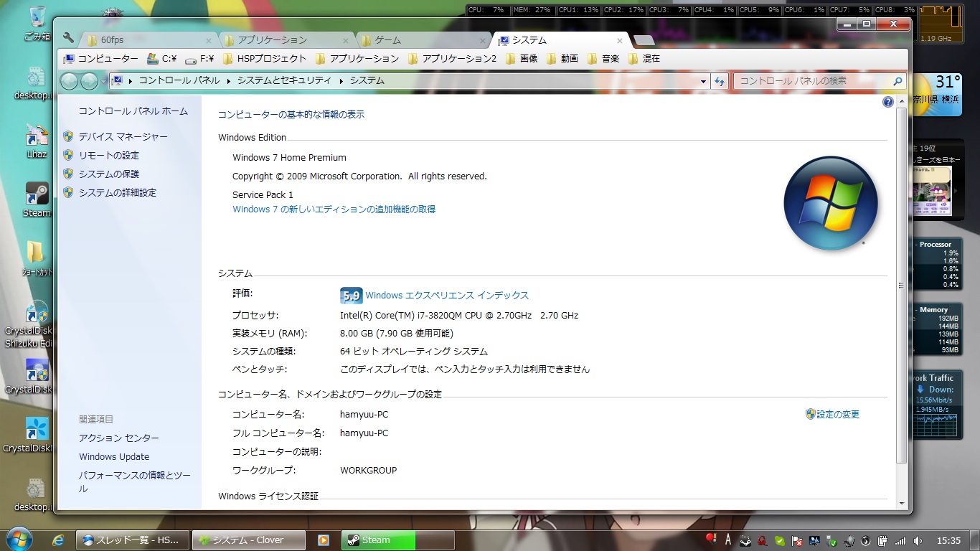Select the ショートカット desktop folder
This screenshot has width=980, height=551.
(35, 258)
